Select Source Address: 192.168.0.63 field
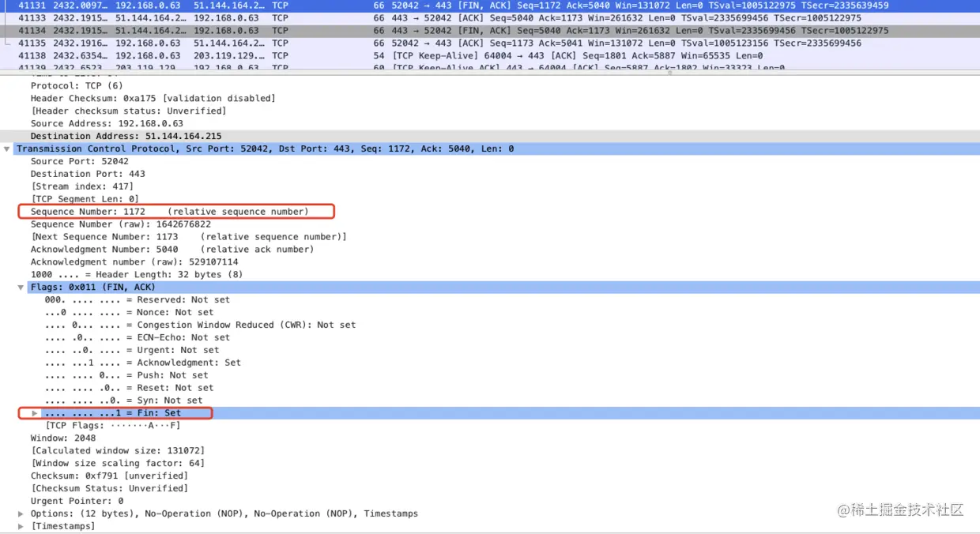This screenshot has height=534, width=980. [x=107, y=123]
